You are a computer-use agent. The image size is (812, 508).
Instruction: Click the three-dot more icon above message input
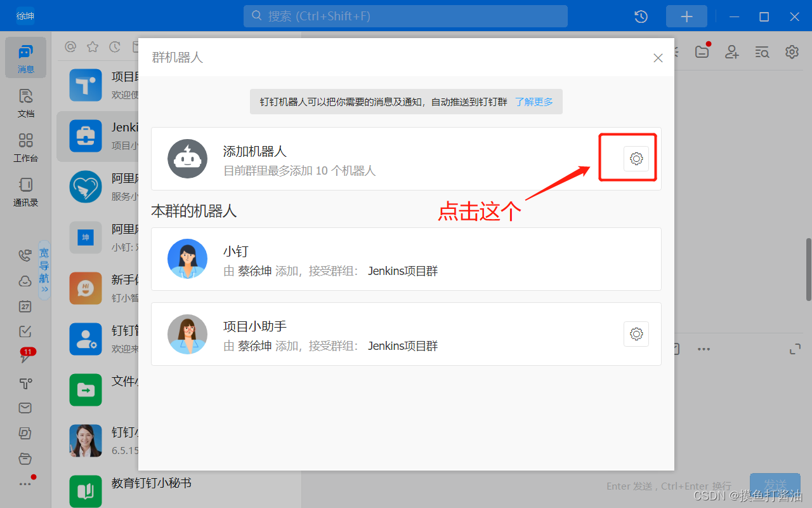click(x=704, y=349)
